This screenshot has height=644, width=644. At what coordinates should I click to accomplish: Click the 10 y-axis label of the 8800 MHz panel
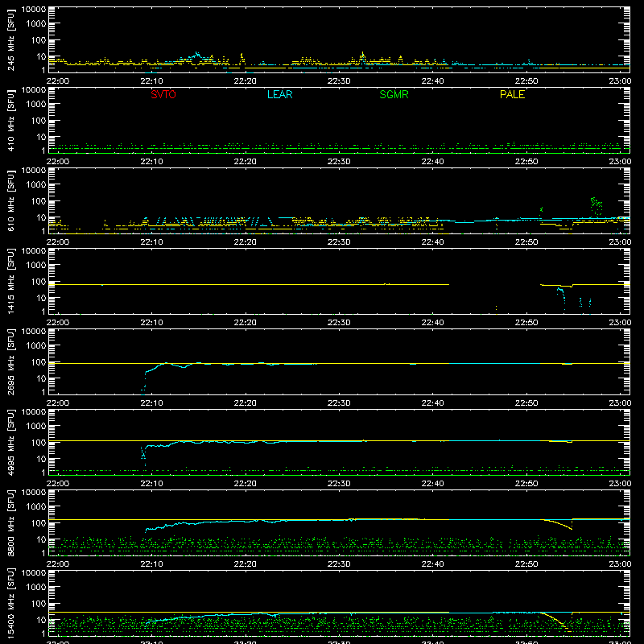tap(41, 539)
